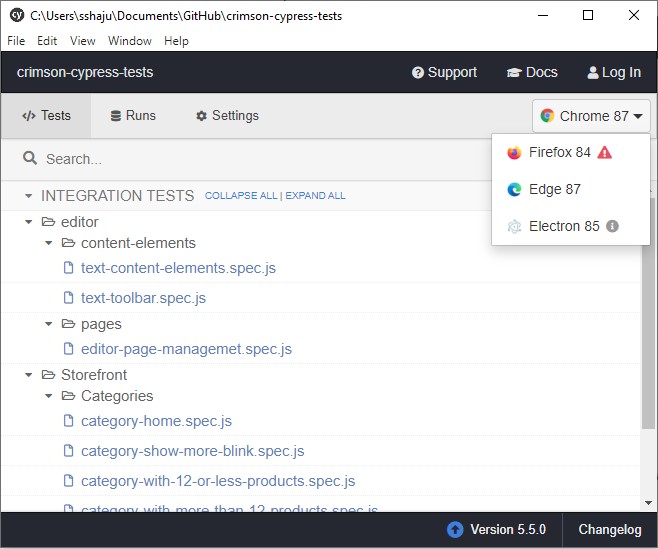This screenshot has width=658, height=549.
Task: Open the View menu
Action: pos(82,41)
